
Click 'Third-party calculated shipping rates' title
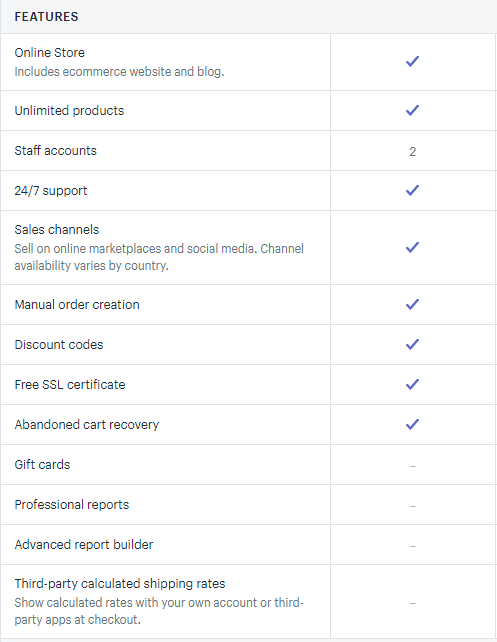[x=120, y=583]
